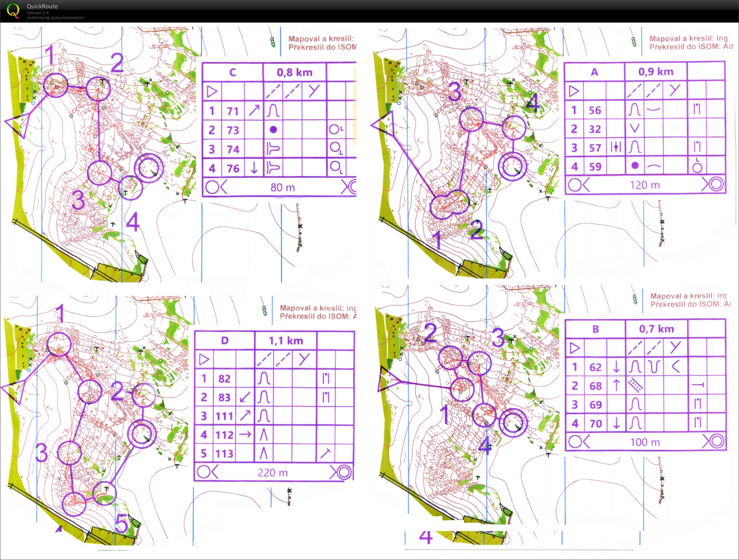The image size is (739, 560).
Task: Click the finish double circle on course B map
Action: click(x=513, y=423)
